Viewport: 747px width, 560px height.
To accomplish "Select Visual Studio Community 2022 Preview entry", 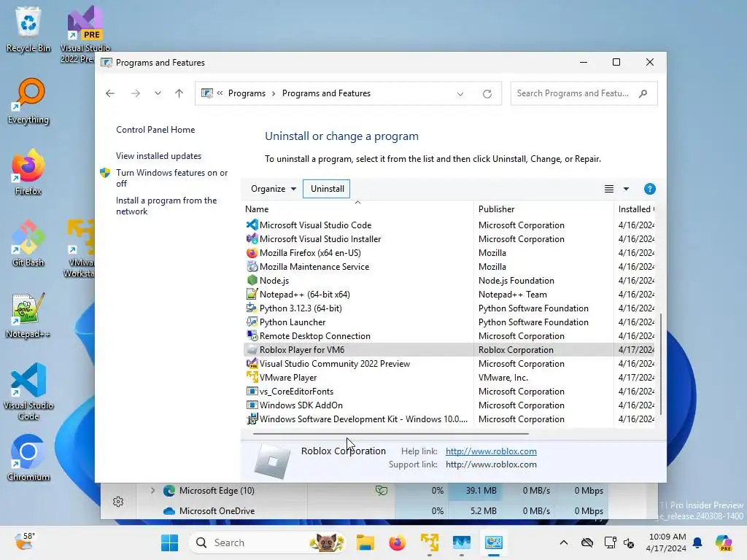I will click(x=449, y=363).
